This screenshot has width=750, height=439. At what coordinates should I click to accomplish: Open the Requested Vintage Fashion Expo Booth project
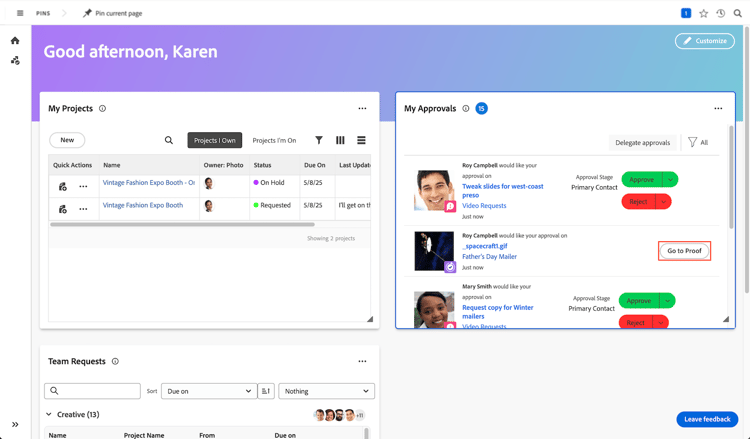pos(143,205)
